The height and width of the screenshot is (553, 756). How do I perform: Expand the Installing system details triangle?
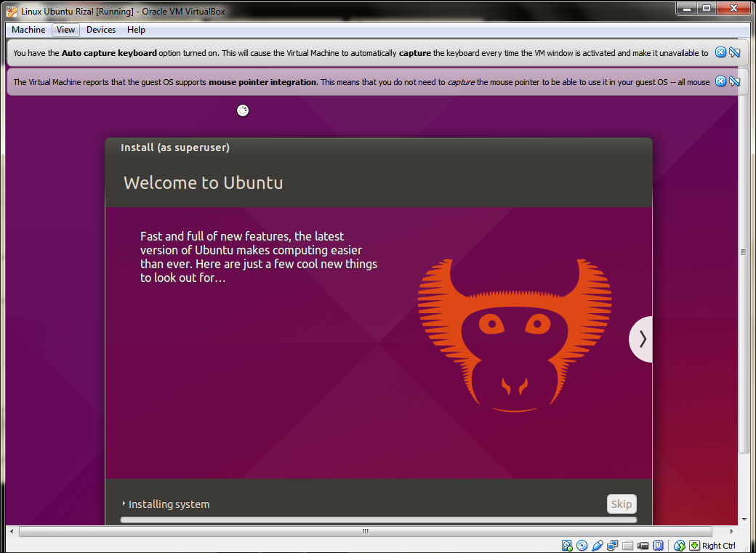coord(124,504)
